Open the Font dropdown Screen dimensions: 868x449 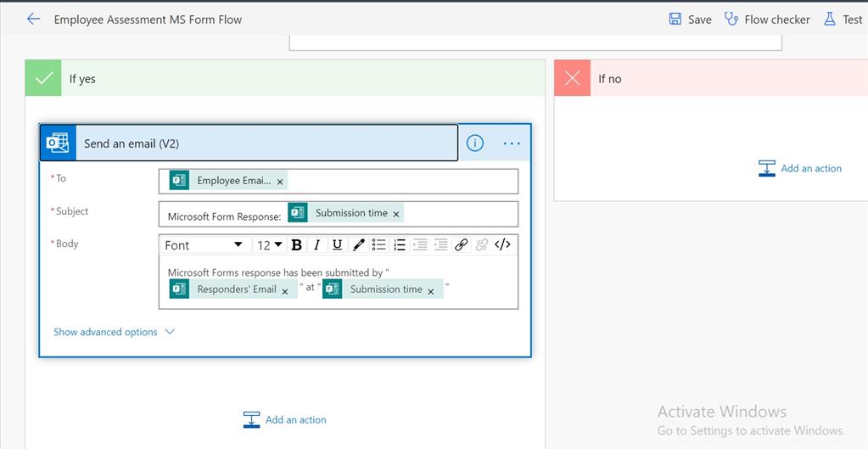click(x=204, y=244)
